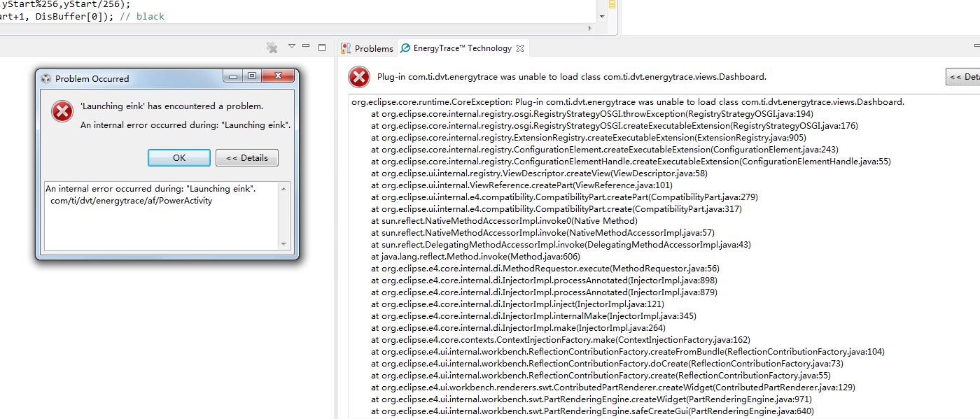Click the red error icon in Problem Occurred dialog
This screenshot has height=419, width=980.
point(62,111)
